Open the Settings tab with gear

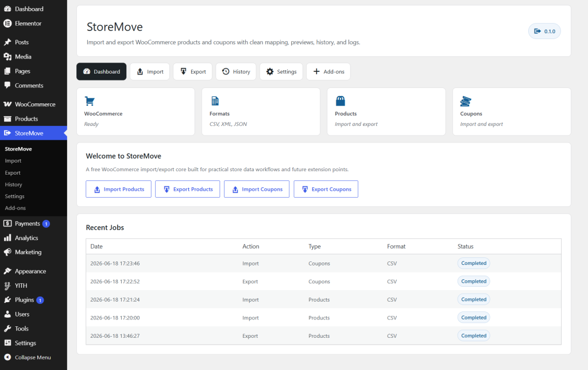281,71
